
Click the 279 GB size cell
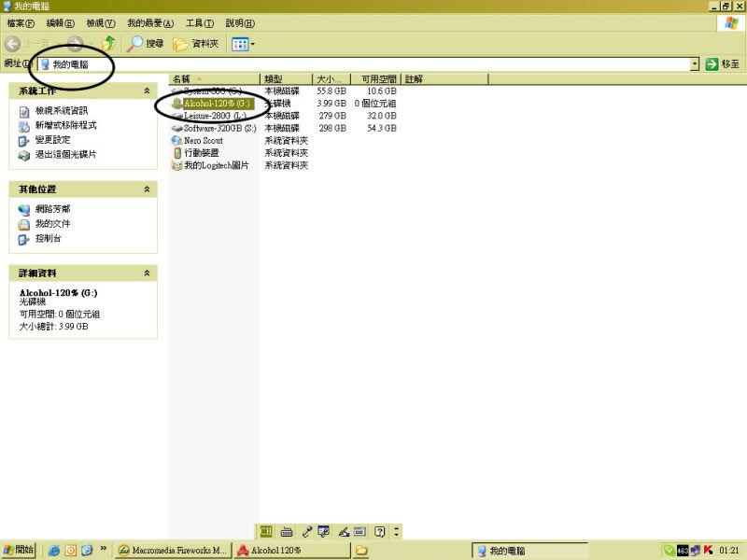coord(332,116)
